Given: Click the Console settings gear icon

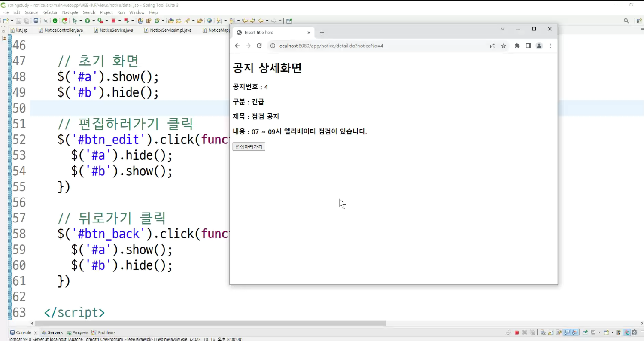Looking at the screenshot, I should point(634,332).
